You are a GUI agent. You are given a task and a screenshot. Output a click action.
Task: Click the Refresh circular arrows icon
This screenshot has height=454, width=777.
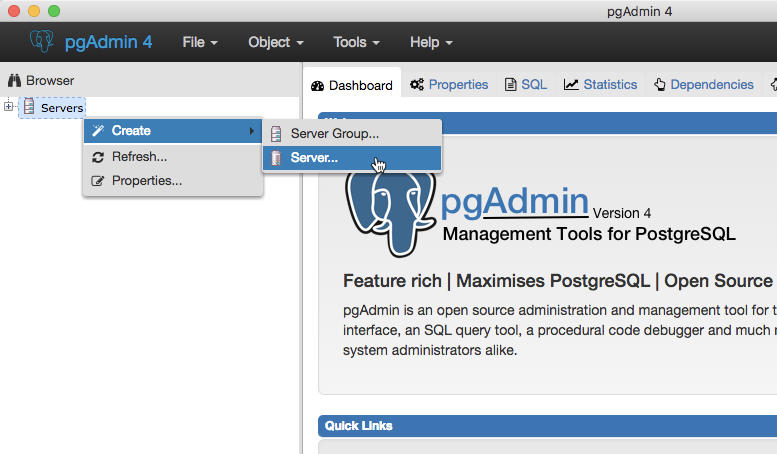pyautogui.click(x=98, y=157)
